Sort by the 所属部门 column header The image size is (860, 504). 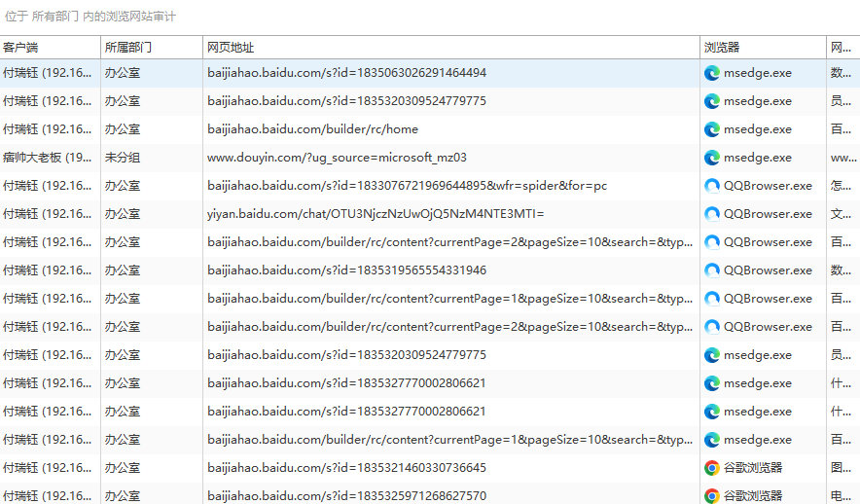pyautogui.click(x=152, y=48)
